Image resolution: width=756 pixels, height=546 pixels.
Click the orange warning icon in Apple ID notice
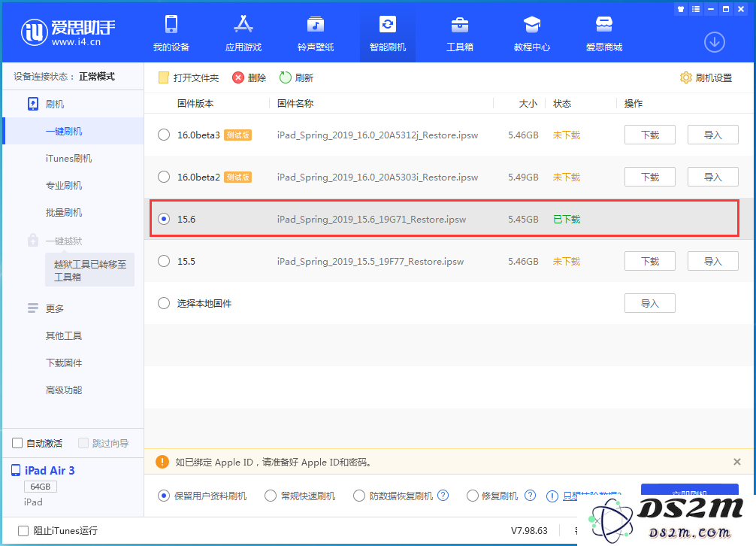pyautogui.click(x=162, y=462)
